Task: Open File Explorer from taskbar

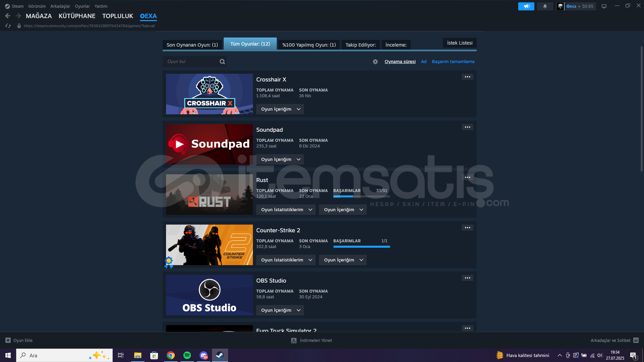Action: pyautogui.click(x=138, y=355)
